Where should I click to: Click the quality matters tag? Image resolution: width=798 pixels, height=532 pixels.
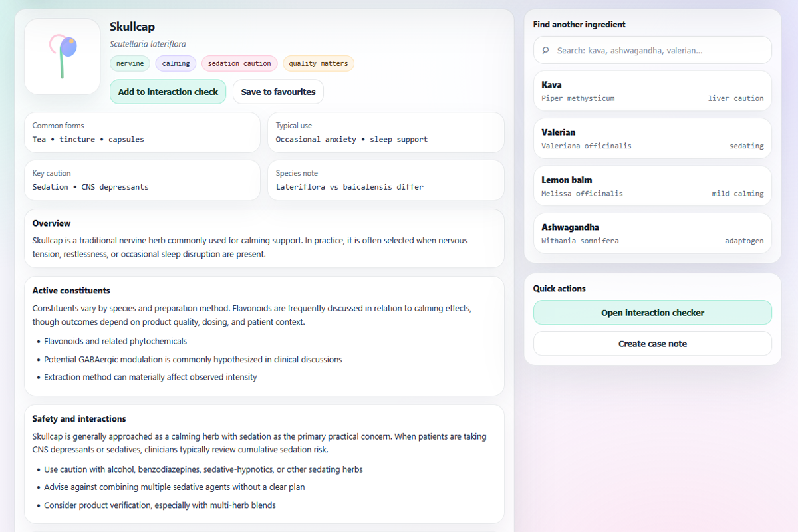coord(319,64)
